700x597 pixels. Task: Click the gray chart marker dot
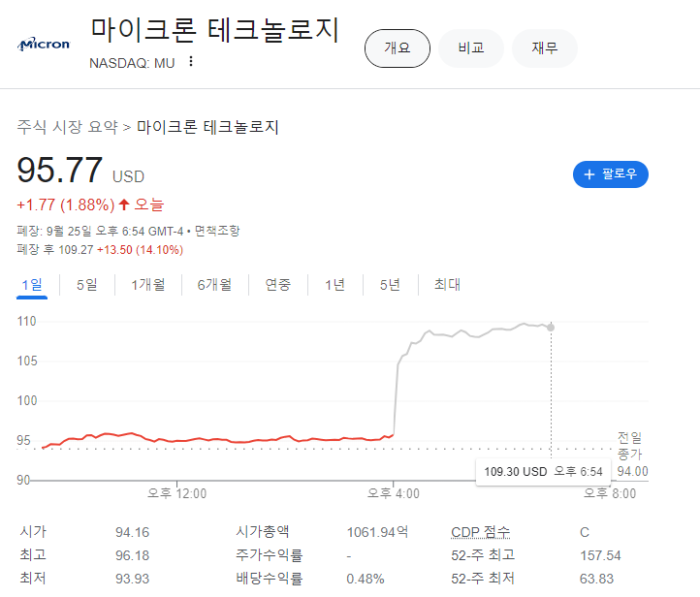click(x=551, y=328)
